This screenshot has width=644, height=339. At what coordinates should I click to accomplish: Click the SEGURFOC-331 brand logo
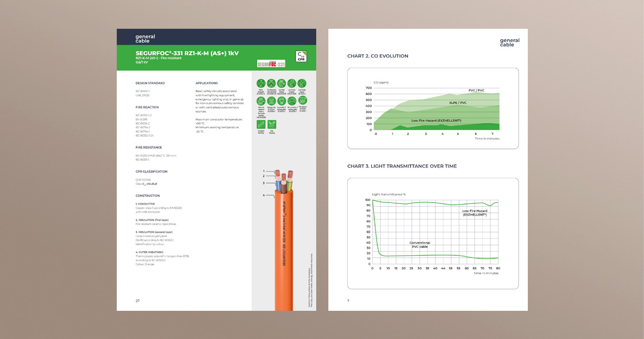[x=271, y=64]
